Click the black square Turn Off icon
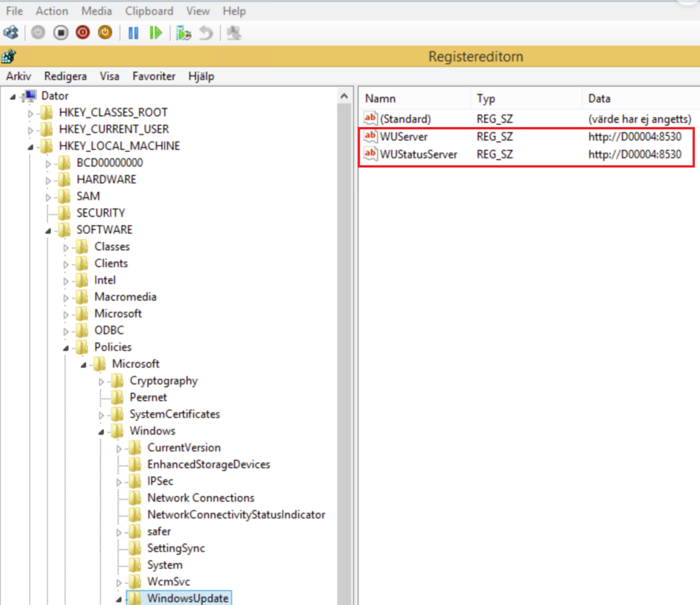The height and width of the screenshot is (605, 700). [x=61, y=33]
